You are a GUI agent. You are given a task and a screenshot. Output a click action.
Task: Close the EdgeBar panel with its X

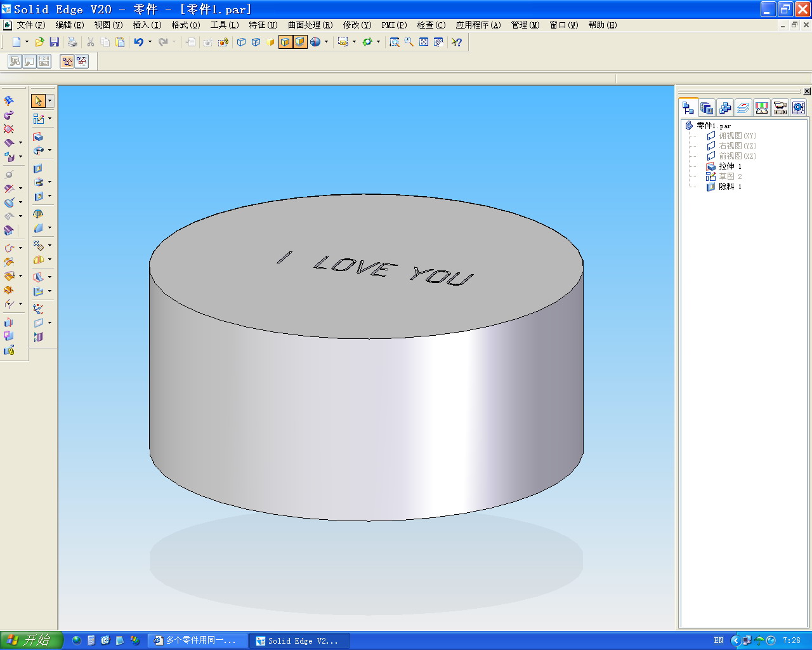click(x=806, y=91)
